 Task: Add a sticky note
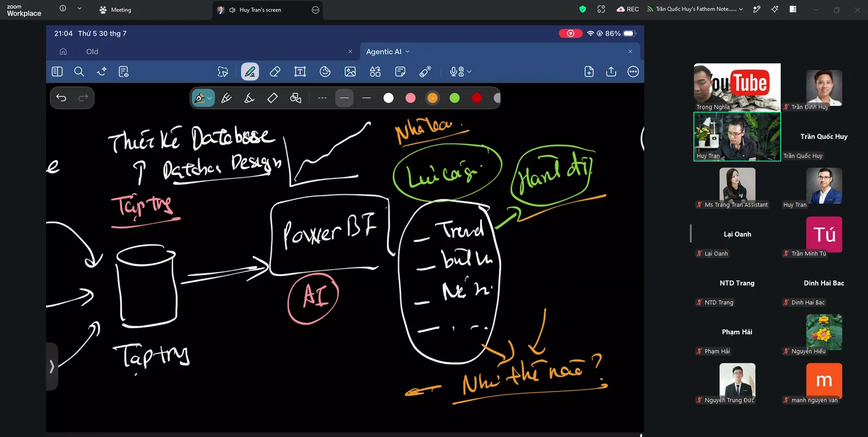400,72
